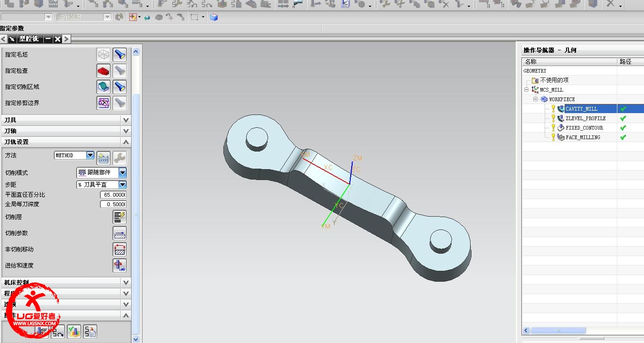The height and width of the screenshot is (343, 644).
Task: Click the blue cube view icon in toolbar
Action: pyautogui.click(x=214, y=17)
